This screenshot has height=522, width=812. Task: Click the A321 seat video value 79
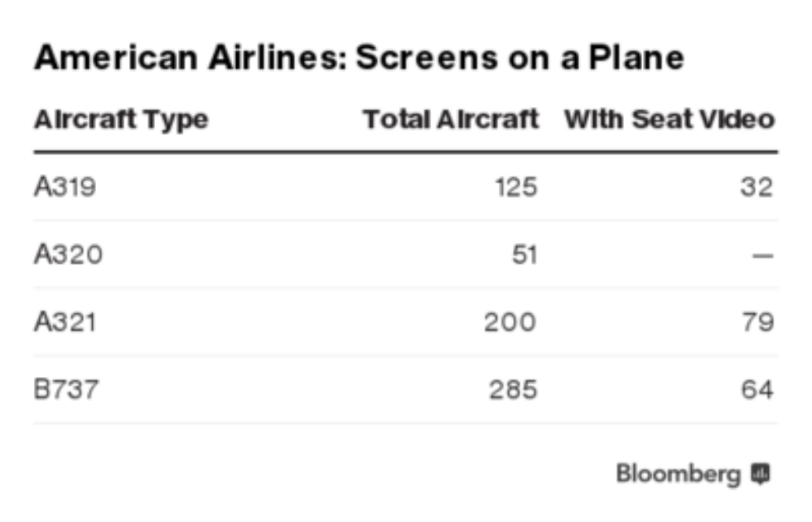pyautogui.click(x=756, y=321)
